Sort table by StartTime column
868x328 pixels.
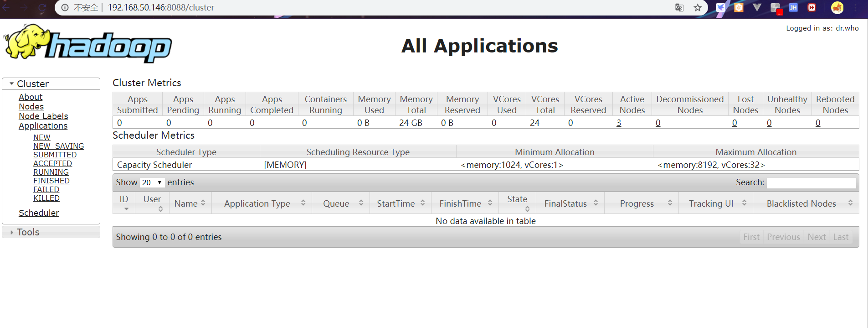click(x=401, y=203)
